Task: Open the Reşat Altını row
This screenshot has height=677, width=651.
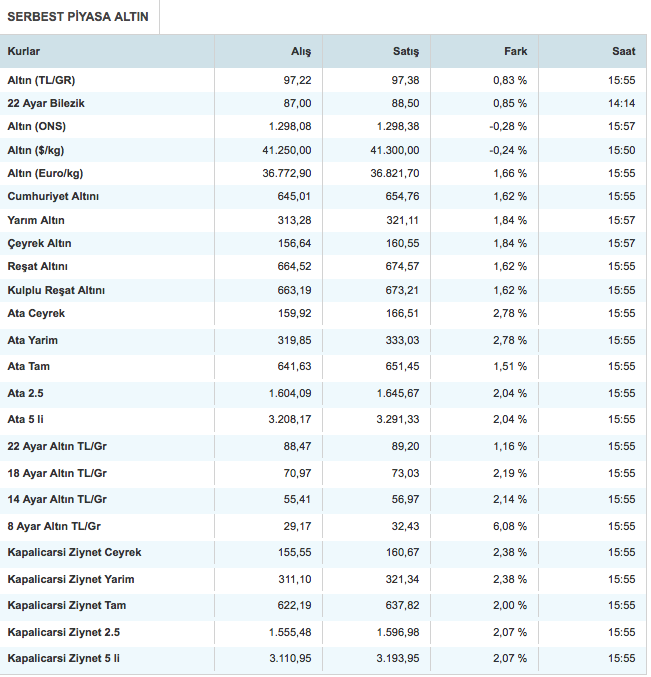Action: (x=40, y=266)
